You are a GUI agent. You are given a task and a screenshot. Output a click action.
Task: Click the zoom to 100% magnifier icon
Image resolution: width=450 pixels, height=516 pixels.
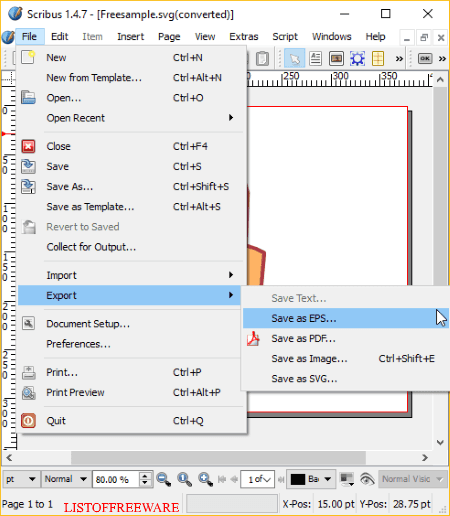pos(184,479)
